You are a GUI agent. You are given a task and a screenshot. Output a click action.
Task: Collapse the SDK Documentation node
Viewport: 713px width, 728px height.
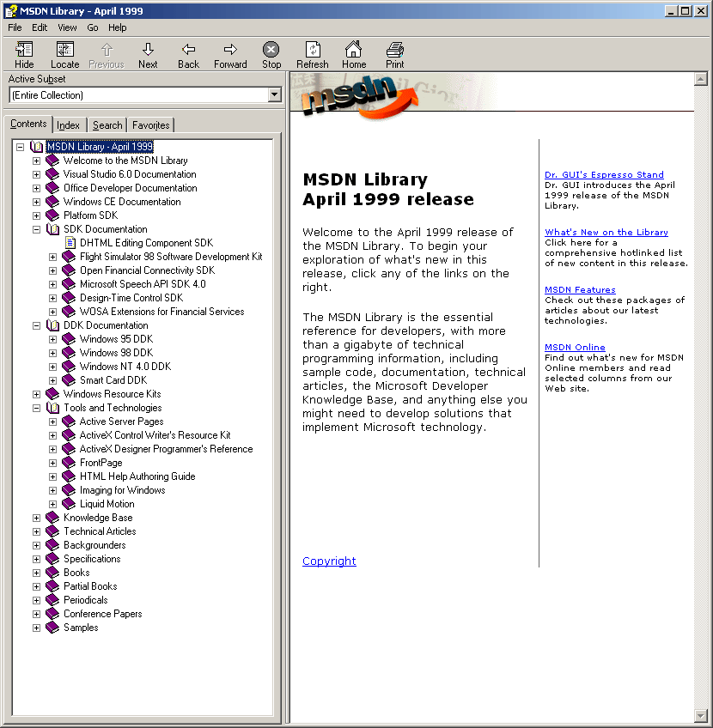pyautogui.click(x=36, y=229)
